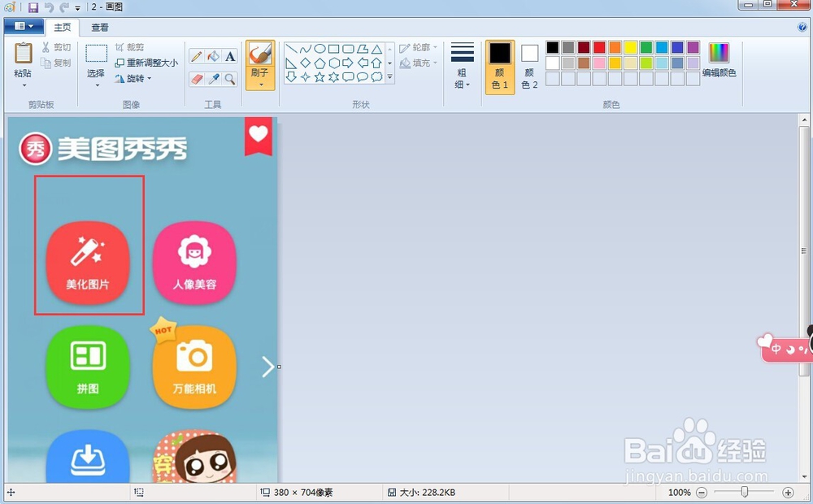Choose the Hexagon shape
This screenshot has height=504, width=813.
[334, 63]
